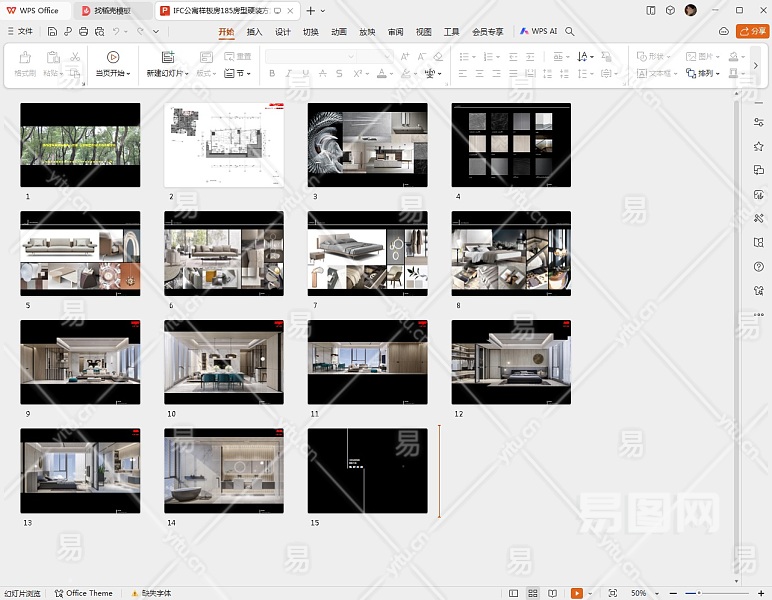Open WPS AI from the menu bar
Viewport: 772px width, 600px height.
(540, 32)
